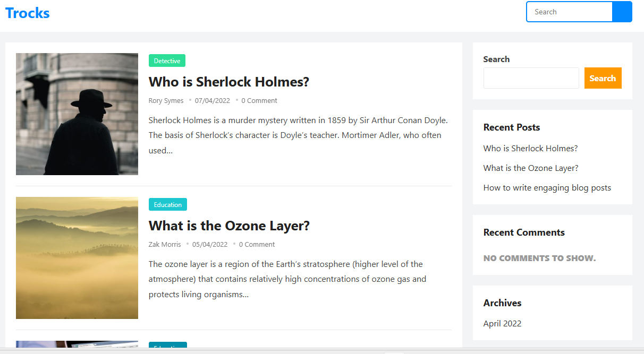Viewport: 644px width, 354px height.
Task: Open recent post "Who is Sherlock Holmes?" in sidebar
Action: (530, 149)
